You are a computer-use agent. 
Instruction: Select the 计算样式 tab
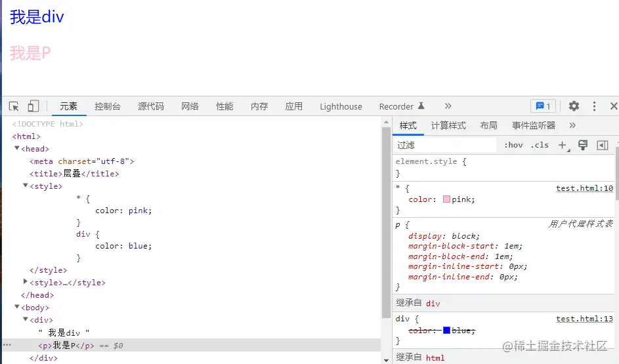(448, 125)
